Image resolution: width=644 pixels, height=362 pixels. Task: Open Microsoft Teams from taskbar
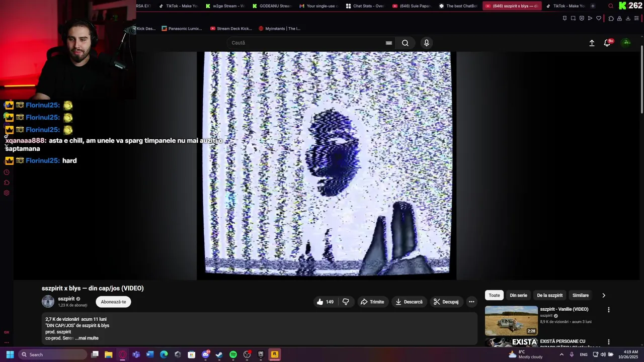(136, 354)
